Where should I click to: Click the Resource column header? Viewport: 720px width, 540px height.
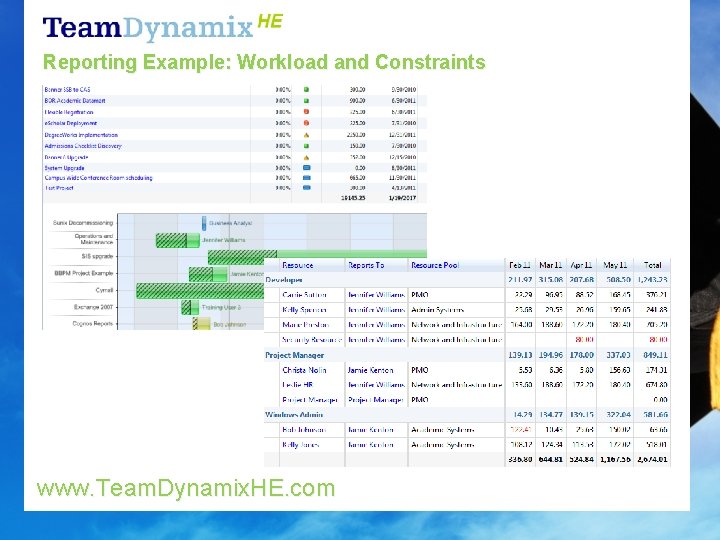298,265
